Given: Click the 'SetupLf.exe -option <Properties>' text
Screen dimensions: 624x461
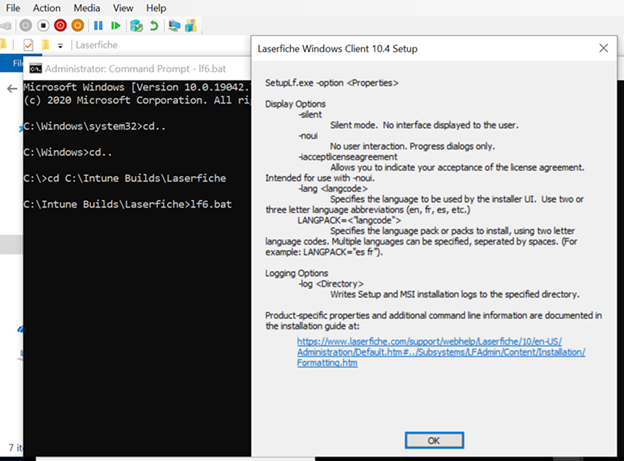Looking at the screenshot, I should point(332,83).
